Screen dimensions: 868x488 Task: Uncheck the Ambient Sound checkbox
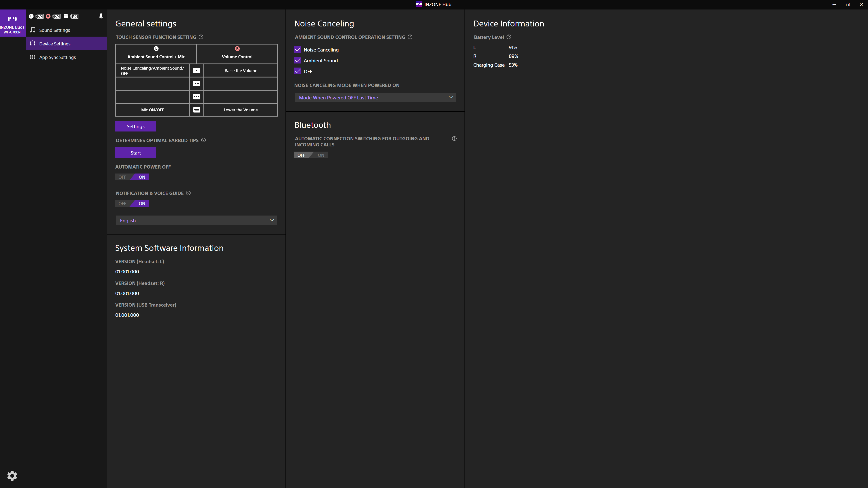[x=297, y=60]
